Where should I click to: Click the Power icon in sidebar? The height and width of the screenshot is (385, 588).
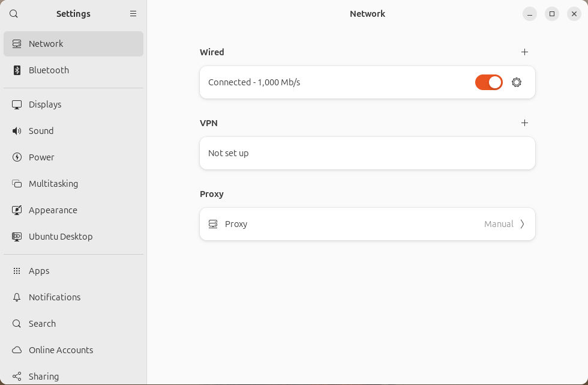pos(17,157)
